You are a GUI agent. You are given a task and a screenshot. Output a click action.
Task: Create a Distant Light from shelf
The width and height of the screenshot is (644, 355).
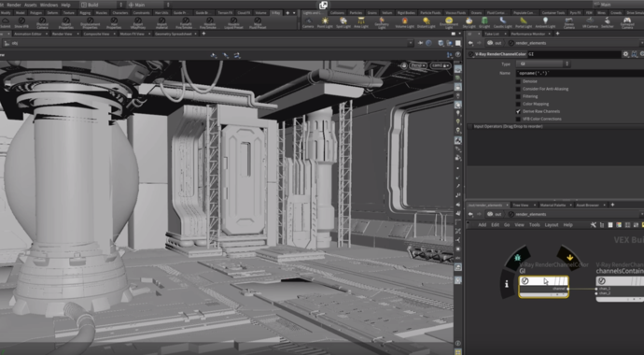coord(427,22)
